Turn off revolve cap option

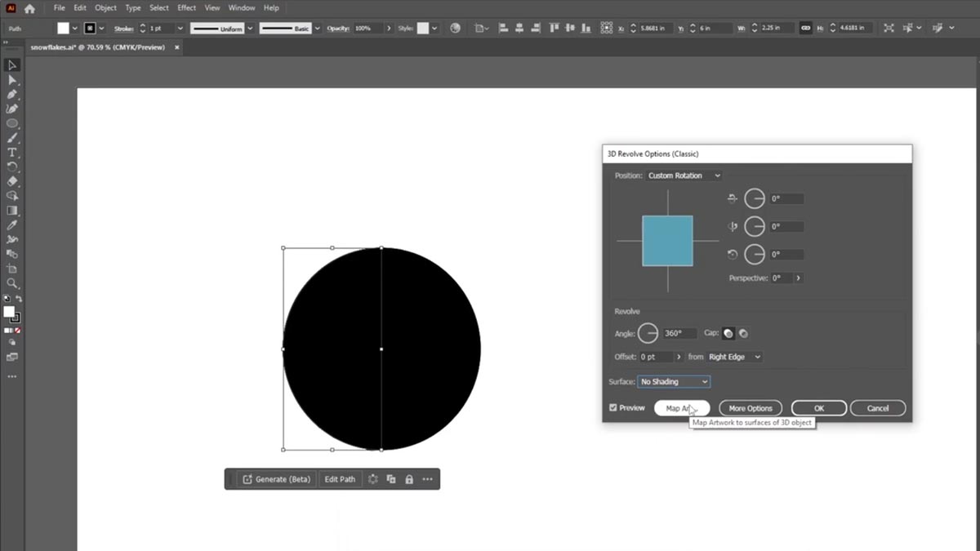click(743, 333)
